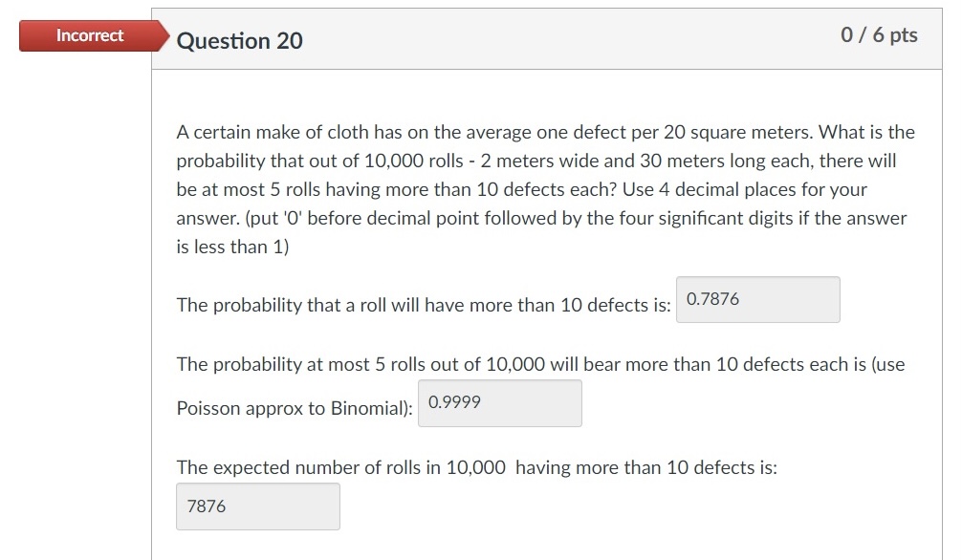Click the 0 / 6 pts score label
The height and width of the screenshot is (560, 962).
click(x=878, y=34)
